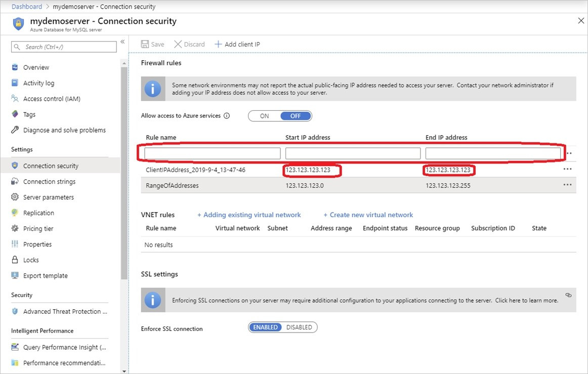Click the Performance recommendations icon
588x374 pixels.
click(15, 363)
